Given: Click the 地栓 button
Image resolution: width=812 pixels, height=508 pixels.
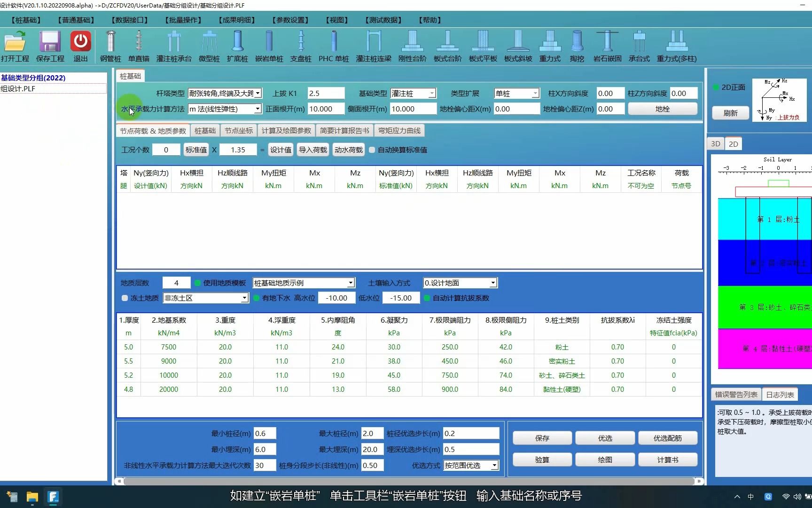Looking at the screenshot, I should [x=663, y=109].
